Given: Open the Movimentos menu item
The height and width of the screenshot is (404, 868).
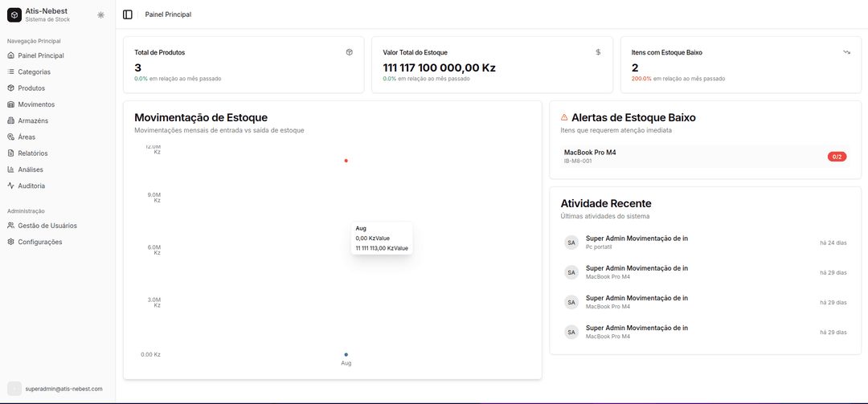Looking at the screenshot, I should (36, 104).
